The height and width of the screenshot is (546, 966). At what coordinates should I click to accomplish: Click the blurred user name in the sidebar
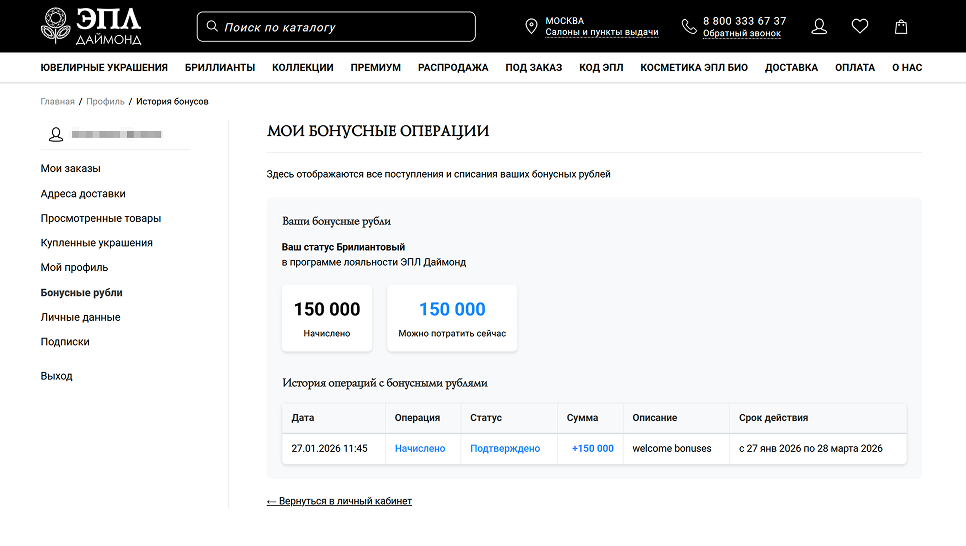click(x=116, y=134)
